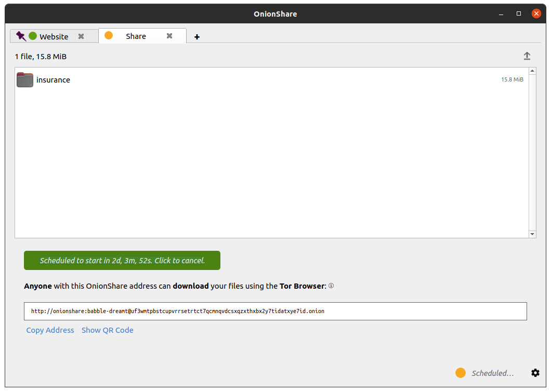Image resolution: width=551 pixels, height=392 pixels.
Task: Click the info icon after Tor Browser
Action: (331, 286)
